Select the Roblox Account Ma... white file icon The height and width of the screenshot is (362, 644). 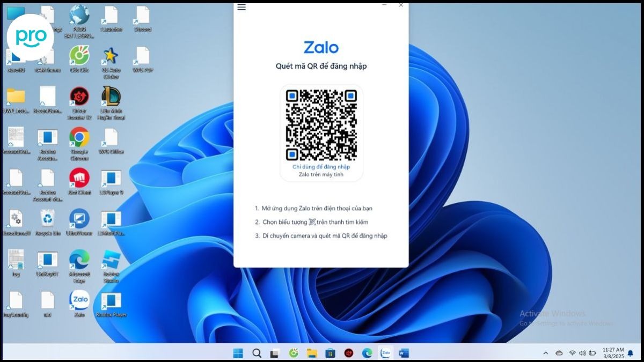pyautogui.click(x=48, y=186)
